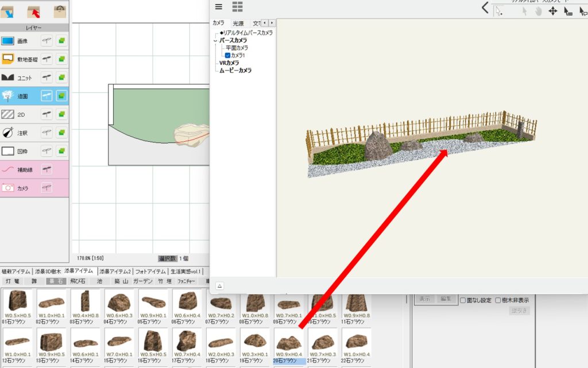Screen dimensions: 588x368
Task: Toggle visibility icon for 敷地基礎 layer
Action: [x=47, y=59]
